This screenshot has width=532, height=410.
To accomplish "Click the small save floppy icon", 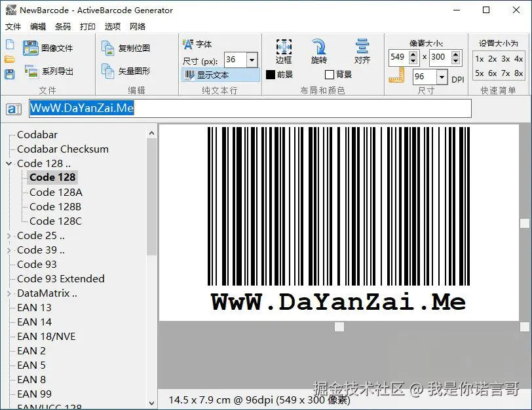I will click(x=10, y=74).
